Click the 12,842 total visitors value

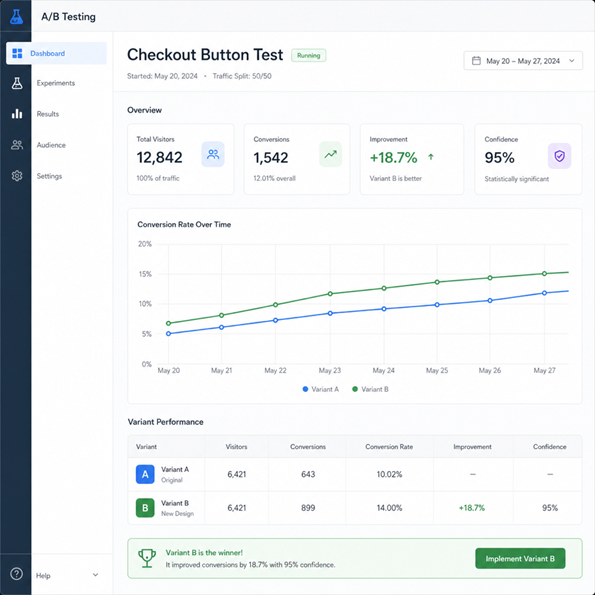click(159, 157)
